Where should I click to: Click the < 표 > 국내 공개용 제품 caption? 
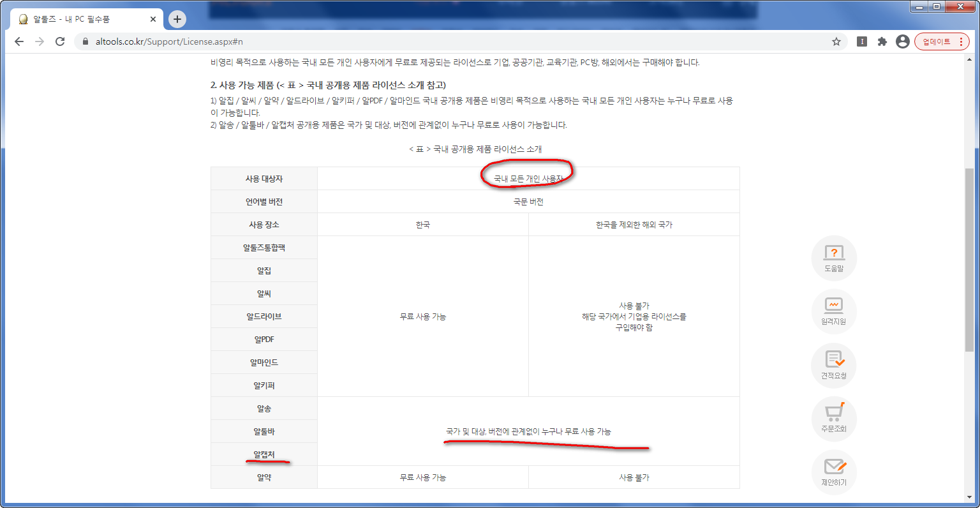(x=475, y=149)
